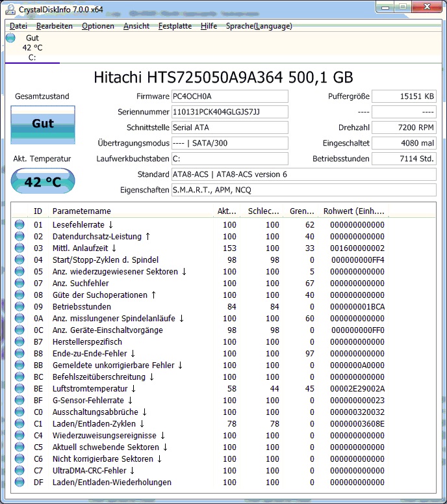Open the Datei menu

click(x=18, y=26)
